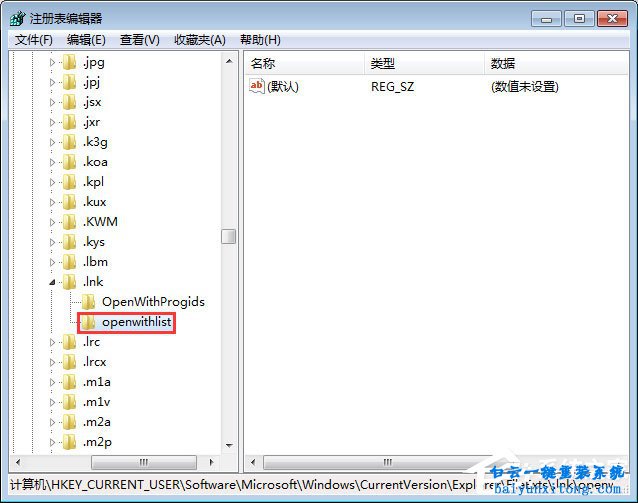Click the .lbm folder icon
Image resolution: width=638 pixels, height=503 pixels.
70,262
